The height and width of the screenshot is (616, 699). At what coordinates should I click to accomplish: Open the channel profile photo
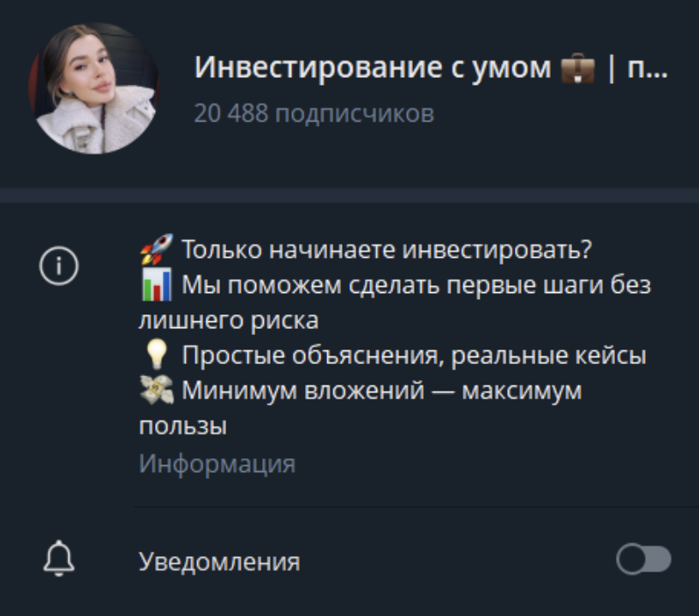tap(93, 88)
